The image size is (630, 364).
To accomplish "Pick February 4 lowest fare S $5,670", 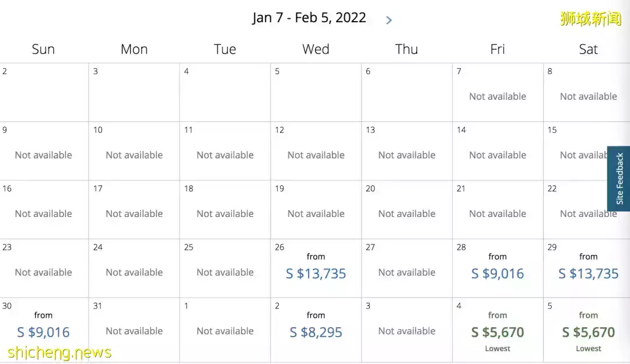I will pos(498,332).
